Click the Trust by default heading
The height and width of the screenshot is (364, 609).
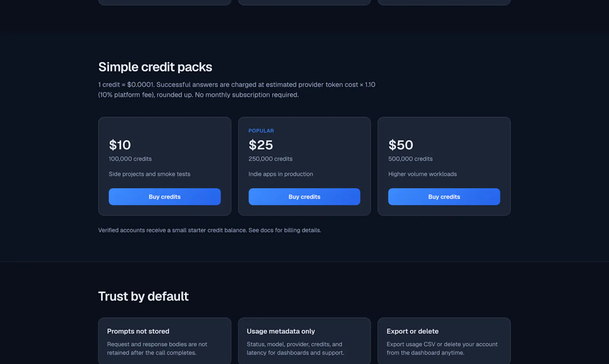143,296
